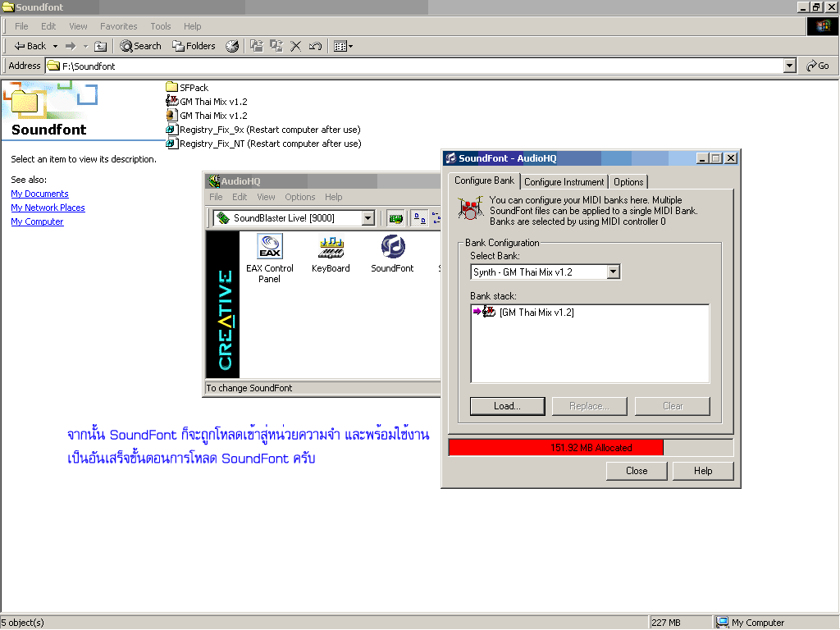Viewport: 840px width, 630px height.
Task: Select the Registry_Fix_9x file
Action: click(x=263, y=130)
